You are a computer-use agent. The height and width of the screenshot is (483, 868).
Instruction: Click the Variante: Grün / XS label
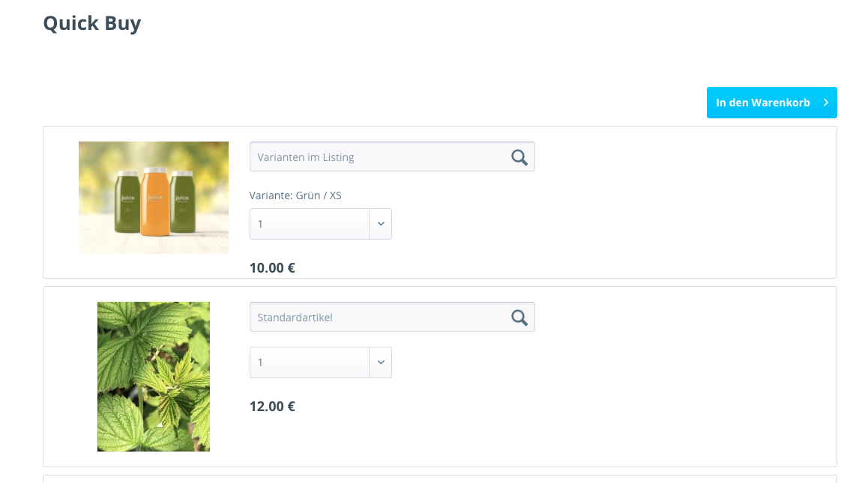tap(295, 195)
